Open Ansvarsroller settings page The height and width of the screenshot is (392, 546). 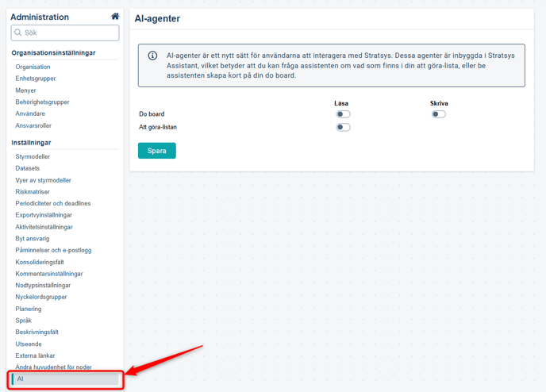tap(33, 125)
